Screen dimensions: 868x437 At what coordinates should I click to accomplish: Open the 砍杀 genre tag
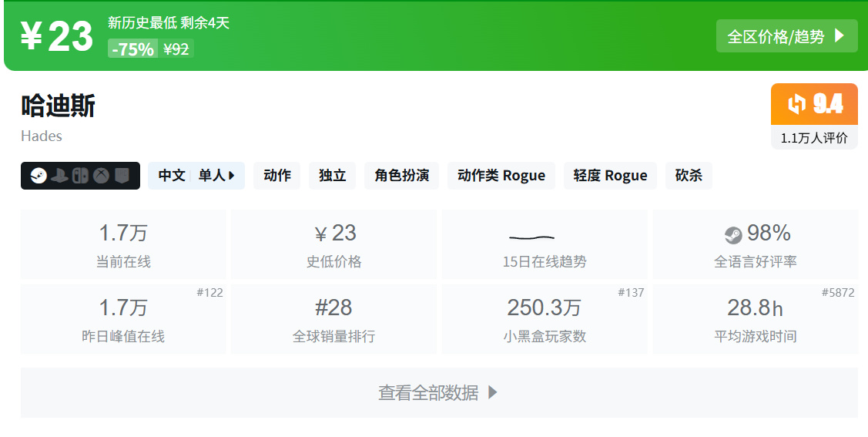(x=689, y=176)
